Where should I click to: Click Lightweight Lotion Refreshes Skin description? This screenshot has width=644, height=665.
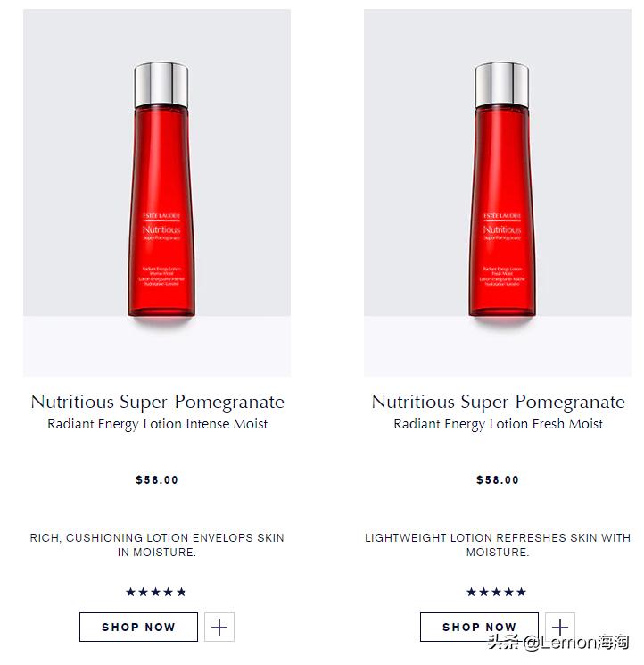498,545
